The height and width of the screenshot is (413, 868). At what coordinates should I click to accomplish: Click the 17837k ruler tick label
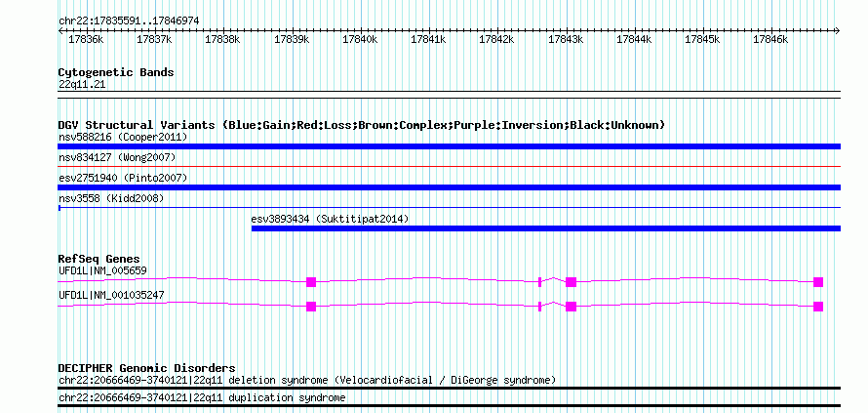point(154,39)
